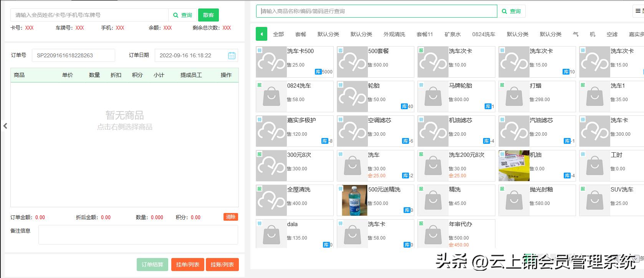Image resolution: width=644 pixels, height=278 pixels.
Task: Click the 洗车 30.00 shopping bag icon
Action: point(352,166)
